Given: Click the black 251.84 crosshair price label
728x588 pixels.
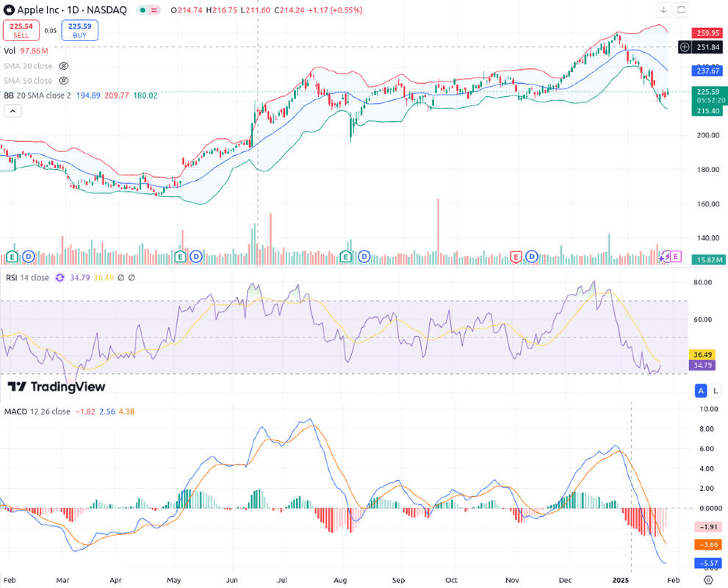Looking at the screenshot, I should 707,47.
